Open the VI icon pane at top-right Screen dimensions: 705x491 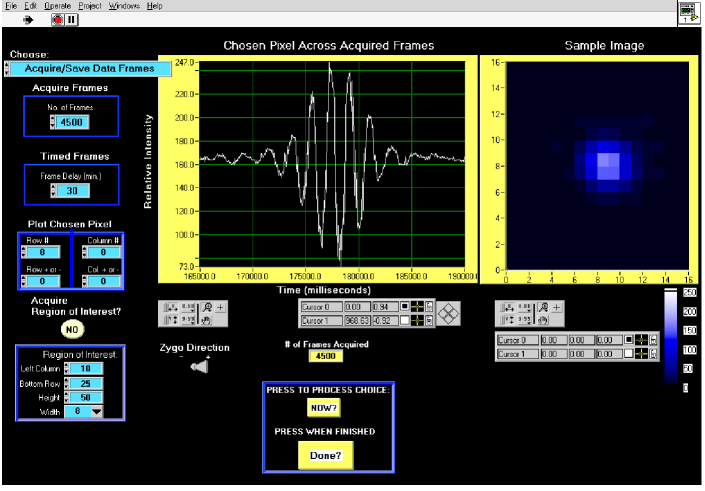689,13
